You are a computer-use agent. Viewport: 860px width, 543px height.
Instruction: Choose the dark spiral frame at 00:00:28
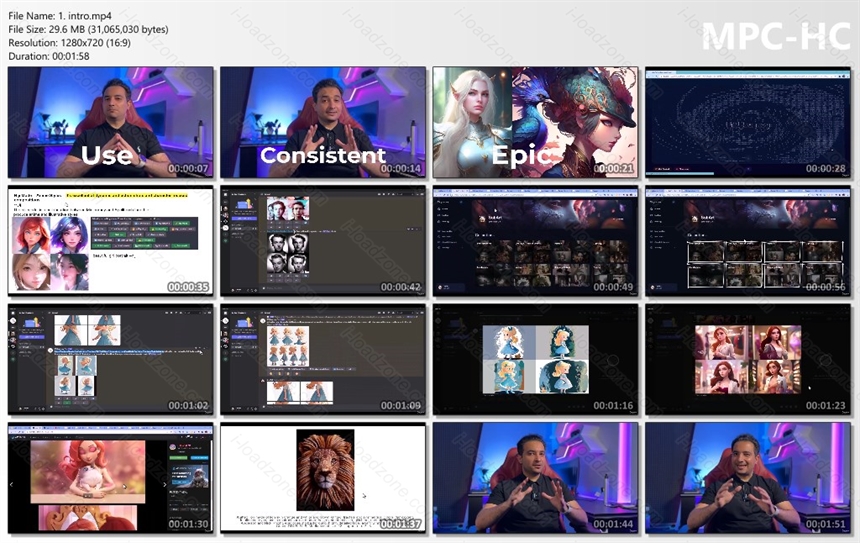(x=748, y=122)
